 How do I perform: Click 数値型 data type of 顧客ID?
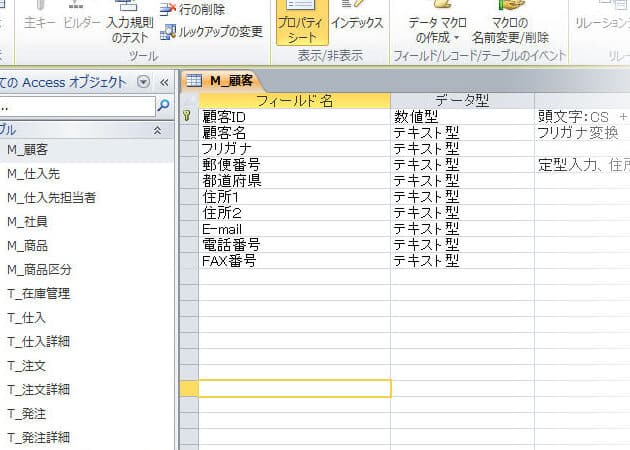[462, 117]
